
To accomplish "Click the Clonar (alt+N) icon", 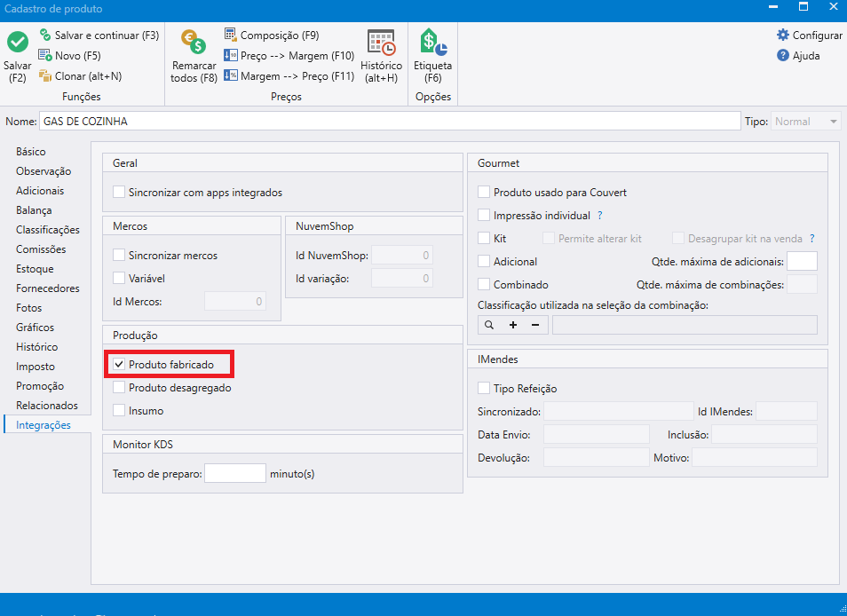I will pos(44,76).
